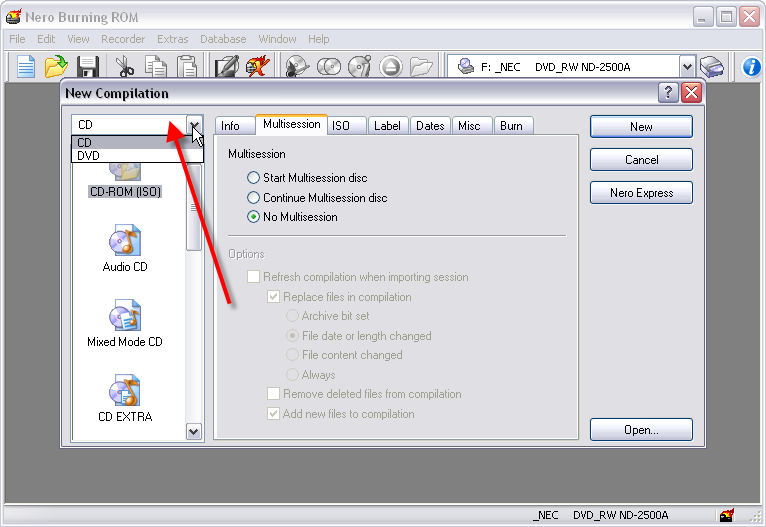The image size is (766, 527).
Task: Expand the recorder drive dropdown arrow
Action: pos(687,67)
